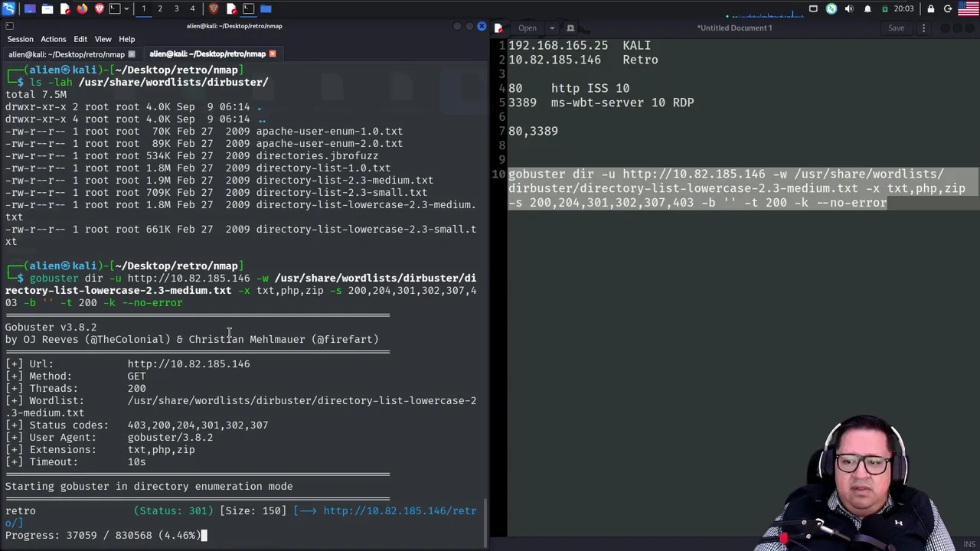The height and width of the screenshot is (551, 980).
Task: Open the volume control in system tray
Action: 849,8
